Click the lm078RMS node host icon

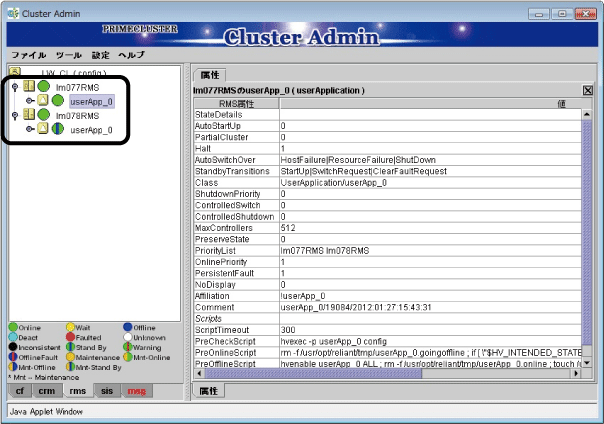tap(28, 116)
